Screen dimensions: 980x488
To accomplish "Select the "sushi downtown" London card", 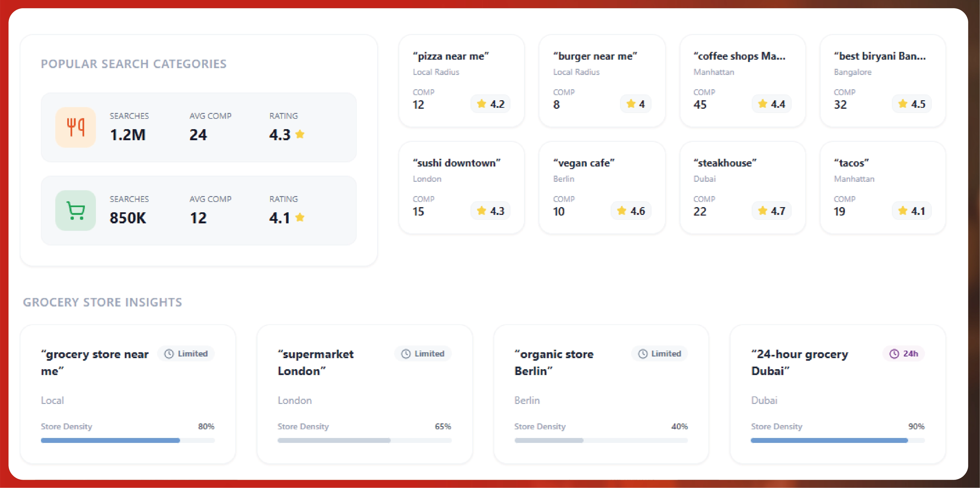I will click(461, 187).
